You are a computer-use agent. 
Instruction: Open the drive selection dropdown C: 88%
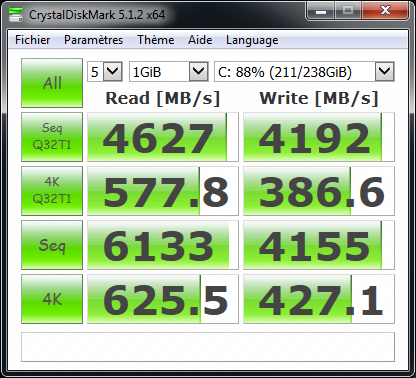pyautogui.click(x=304, y=71)
